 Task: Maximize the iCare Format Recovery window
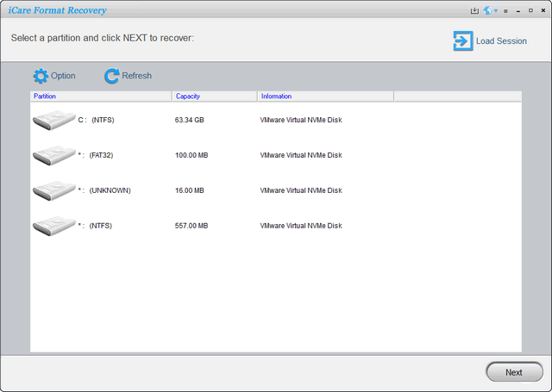[529, 12]
